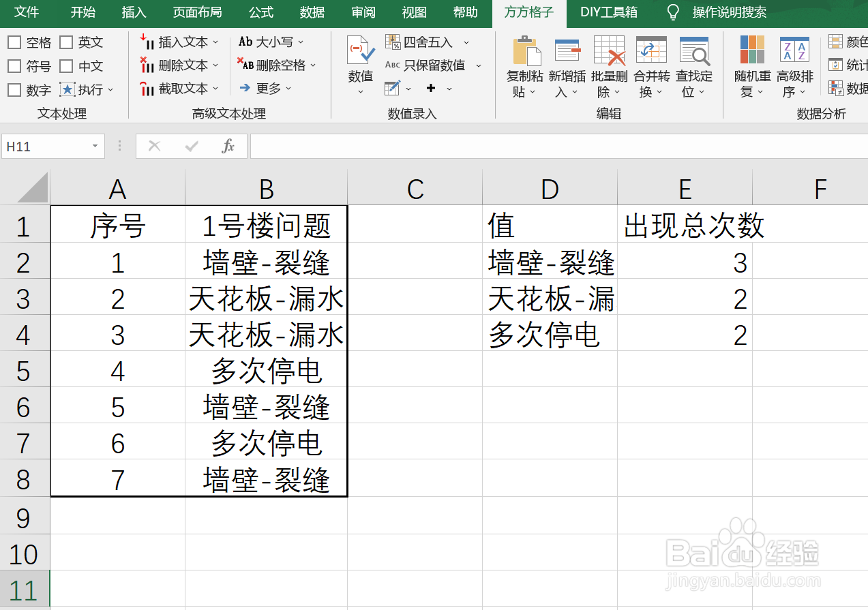Click the plus sign icon in 数值录入

pos(431,88)
